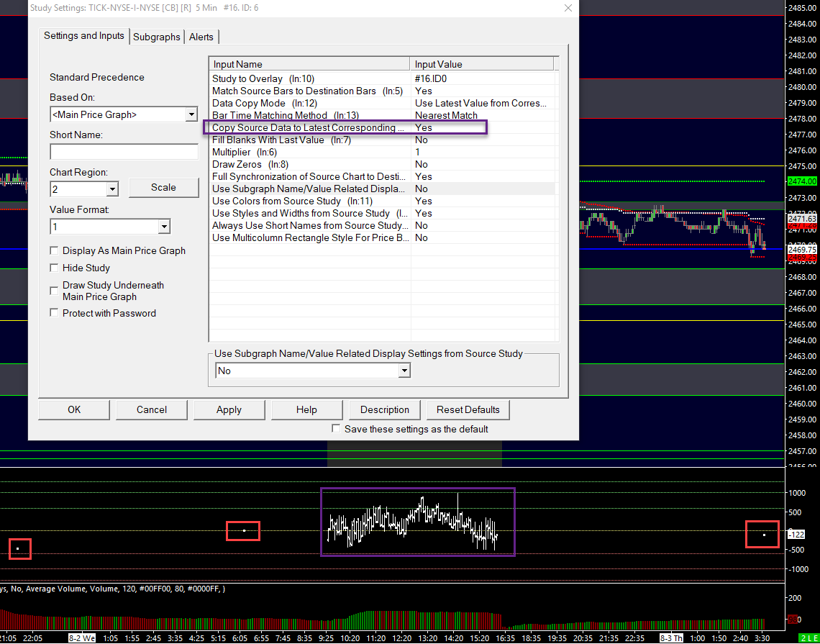Screen dimensions: 820x644
Task: Enable Display As Main Price Graph
Action: click(x=54, y=250)
